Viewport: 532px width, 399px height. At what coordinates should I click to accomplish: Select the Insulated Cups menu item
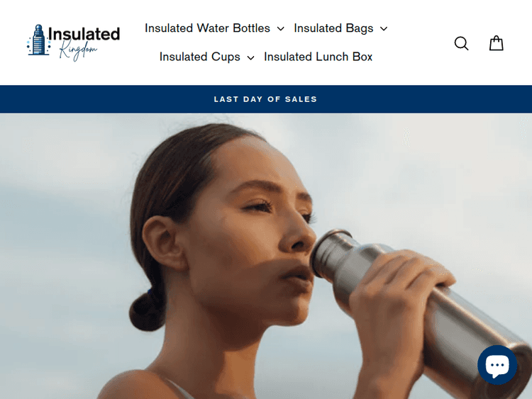click(200, 57)
